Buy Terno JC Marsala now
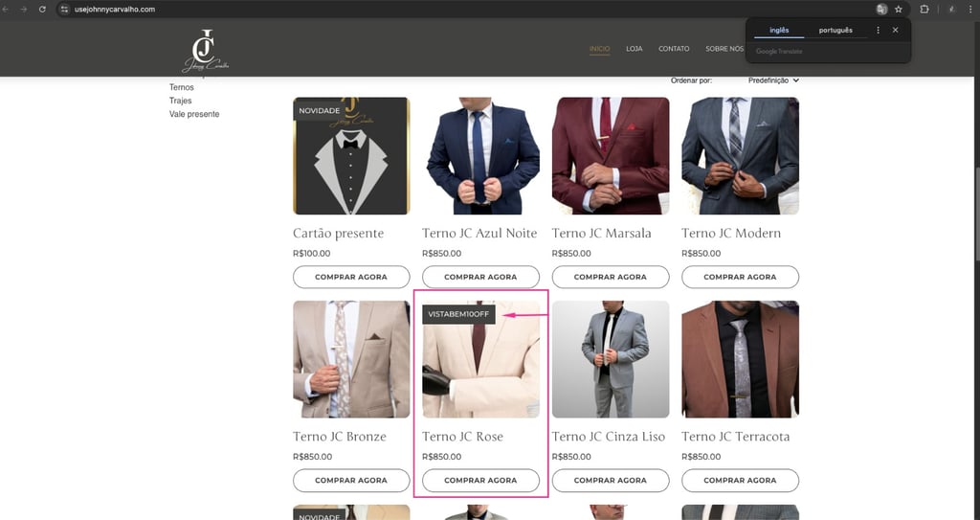The height and width of the screenshot is (520, 980). (611, 277)
